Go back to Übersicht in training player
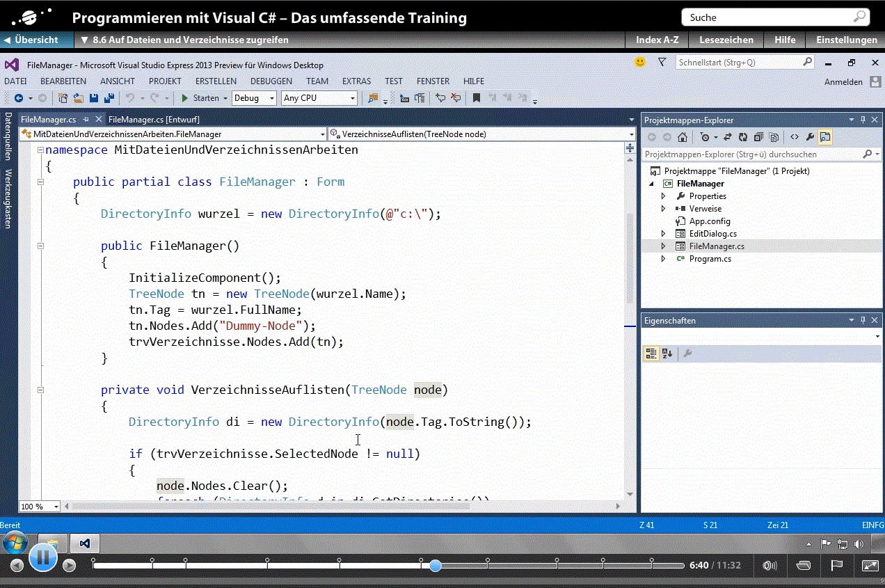The image size is (885, 588). coord(37,40)
